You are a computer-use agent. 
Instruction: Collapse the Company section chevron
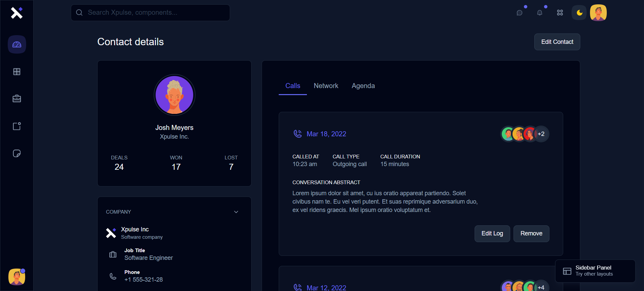pos(236,212)
